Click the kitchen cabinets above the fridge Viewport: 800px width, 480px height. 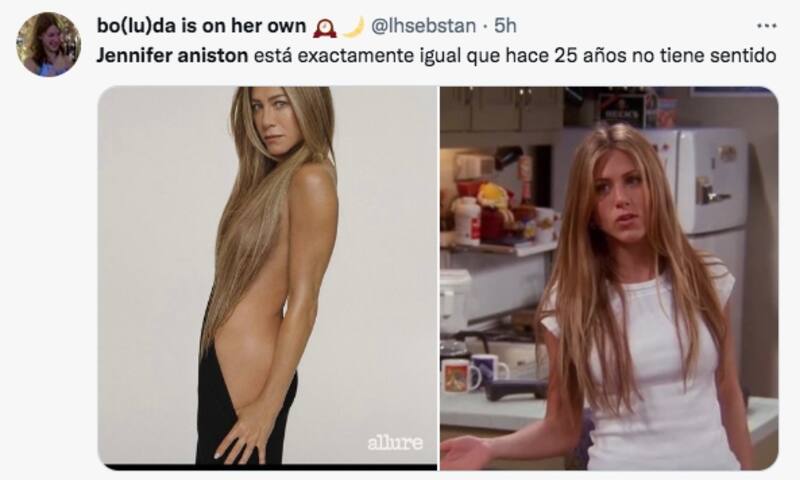[503, 110]
